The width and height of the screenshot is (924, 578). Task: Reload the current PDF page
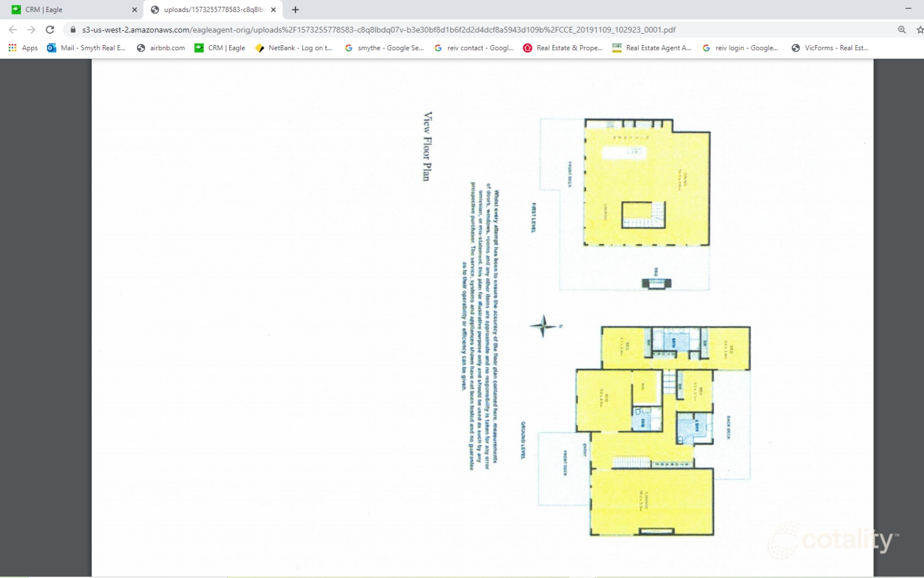coord(50,30)
